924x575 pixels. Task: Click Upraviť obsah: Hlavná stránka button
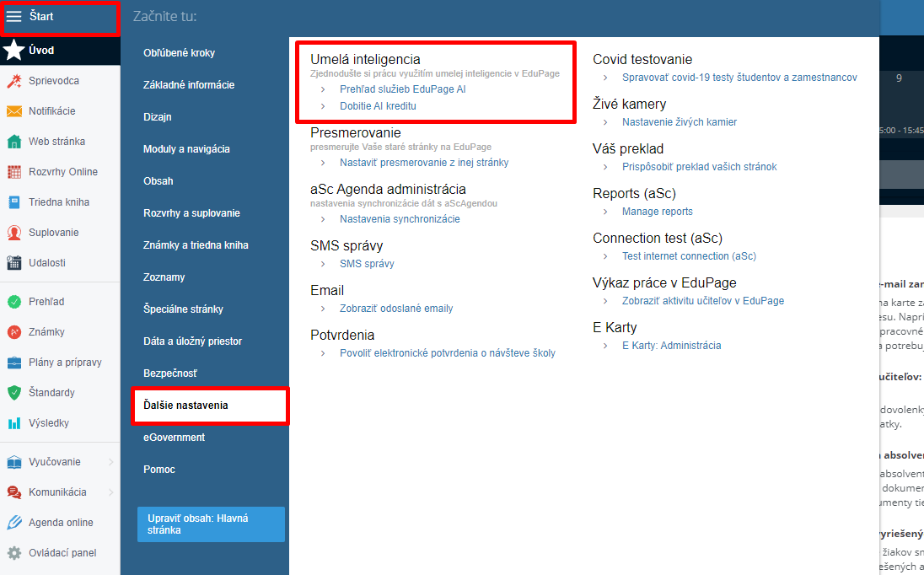point(211,524)
